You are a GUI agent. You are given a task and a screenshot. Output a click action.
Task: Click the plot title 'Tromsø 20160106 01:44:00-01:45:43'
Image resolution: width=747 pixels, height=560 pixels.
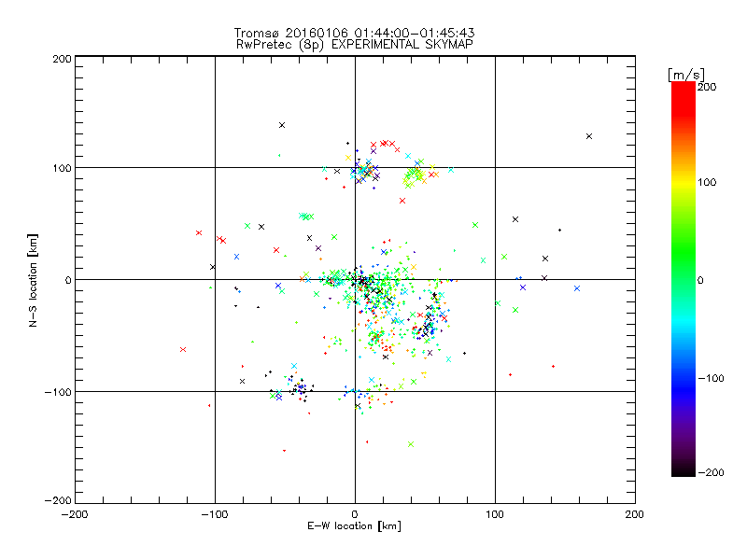[x=355, y=33]
